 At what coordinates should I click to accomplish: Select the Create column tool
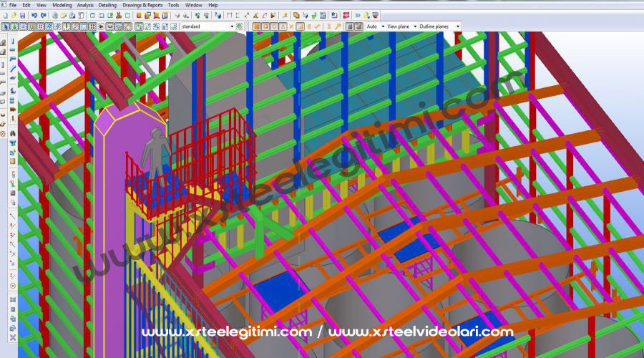13,42
